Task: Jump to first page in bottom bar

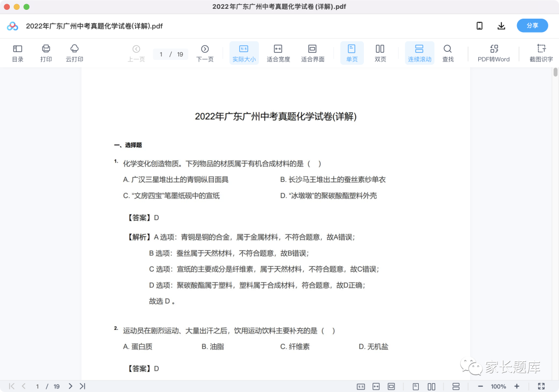Action: 12,386
